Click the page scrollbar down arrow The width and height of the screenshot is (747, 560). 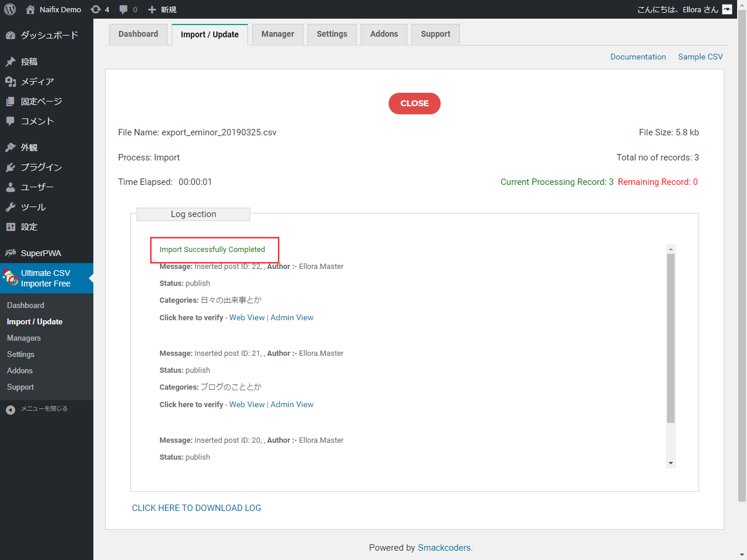[x=742, y=555]
